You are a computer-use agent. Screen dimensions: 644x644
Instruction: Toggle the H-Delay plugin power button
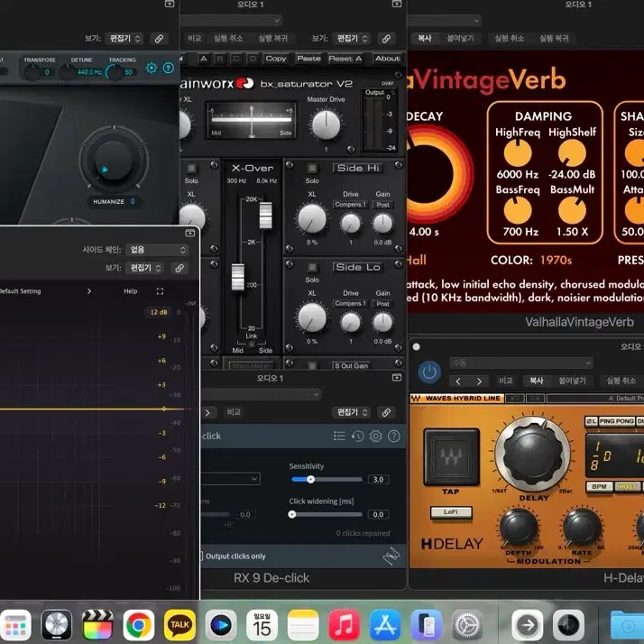point(429,373)
